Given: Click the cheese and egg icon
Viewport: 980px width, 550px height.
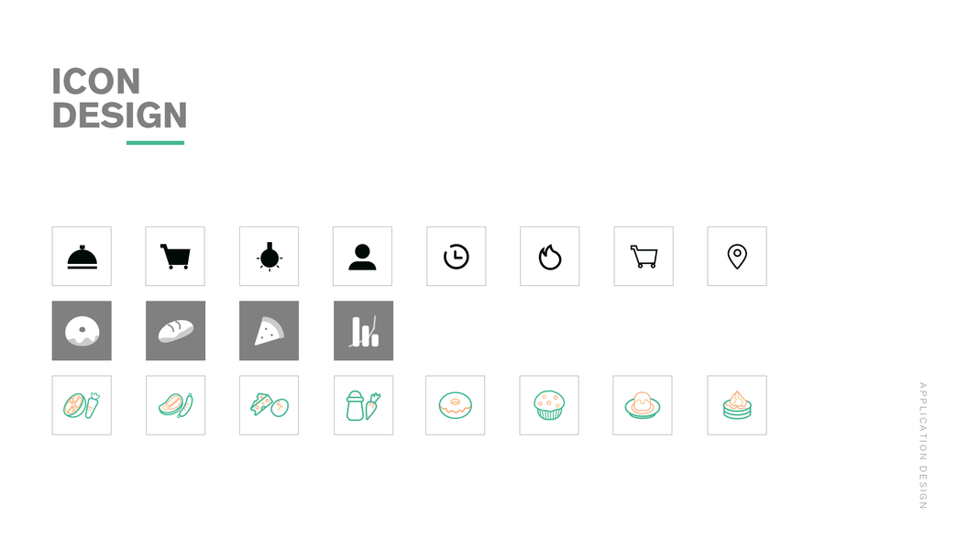Looking at the screenshot, I should coord(269,405).
